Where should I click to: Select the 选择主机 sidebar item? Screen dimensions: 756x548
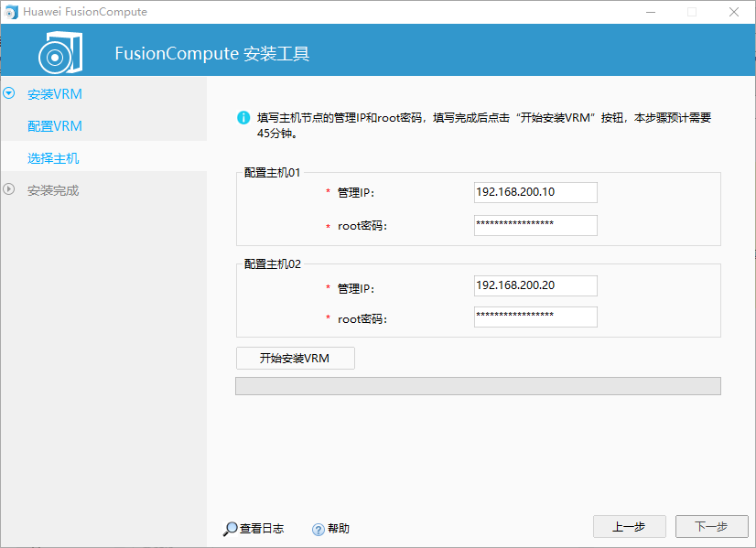click(x=53, y=158)
